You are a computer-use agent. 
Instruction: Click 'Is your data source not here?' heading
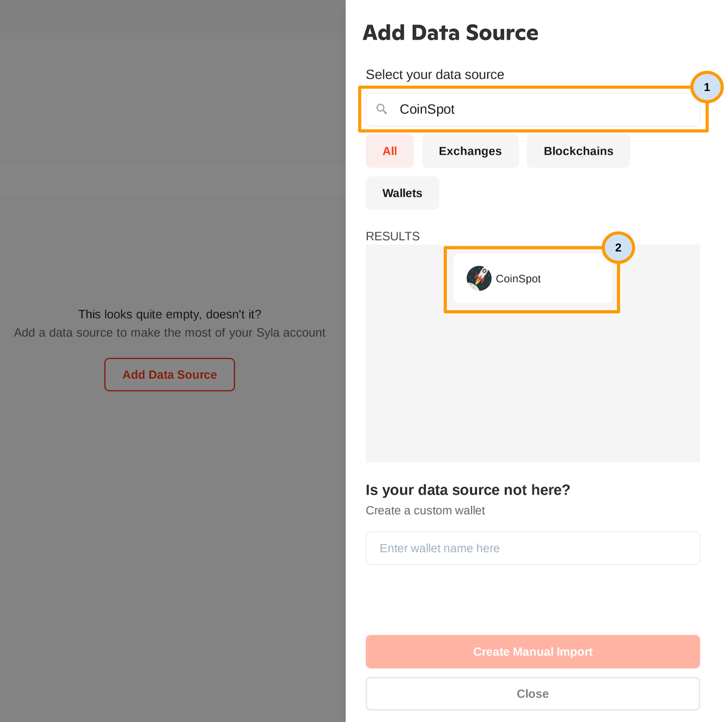point(468,490)
